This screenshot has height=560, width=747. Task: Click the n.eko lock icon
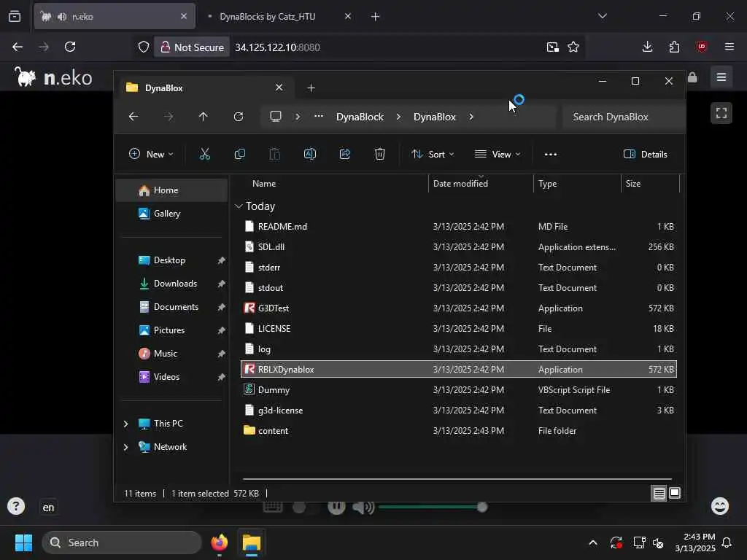(x=692, y=77)
